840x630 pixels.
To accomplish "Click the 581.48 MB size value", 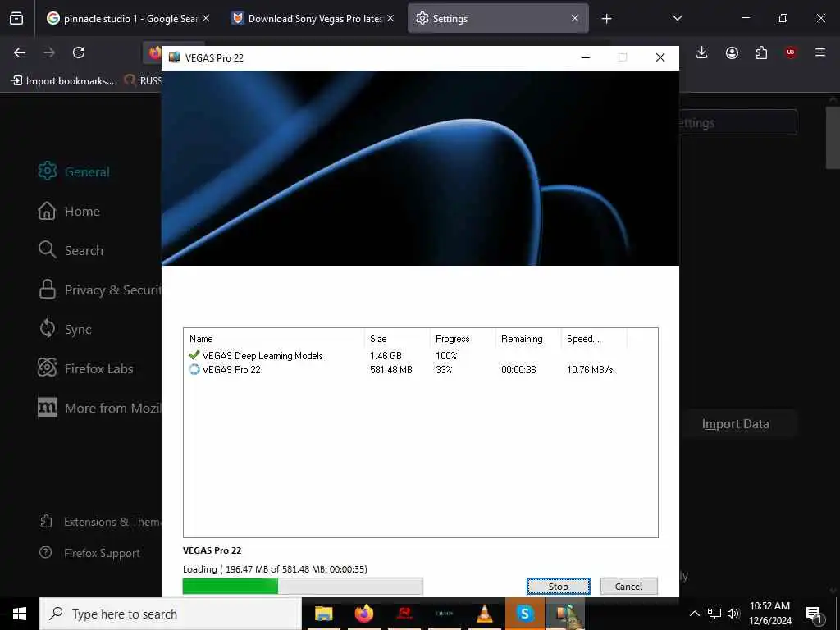I will tap(391, 370).
